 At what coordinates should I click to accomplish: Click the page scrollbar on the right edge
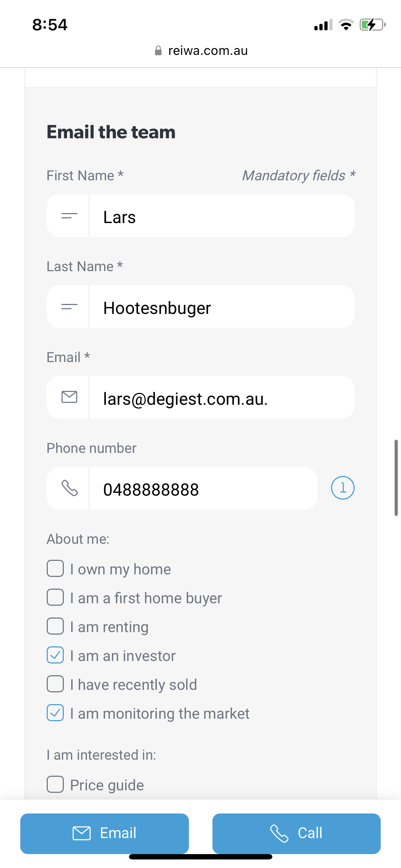396,477
